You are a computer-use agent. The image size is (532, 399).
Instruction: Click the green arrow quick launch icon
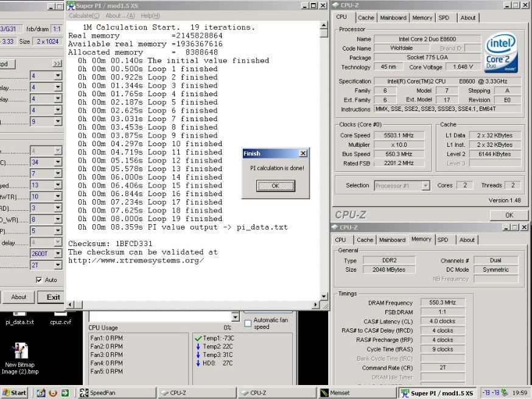coord(65,393)
